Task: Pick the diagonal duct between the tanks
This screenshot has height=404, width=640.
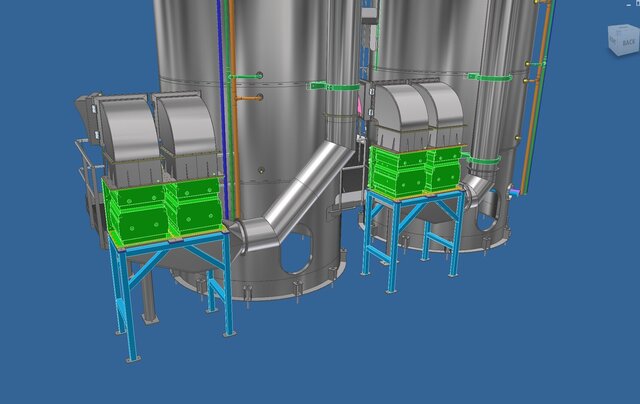Action: tap(300, 190)
